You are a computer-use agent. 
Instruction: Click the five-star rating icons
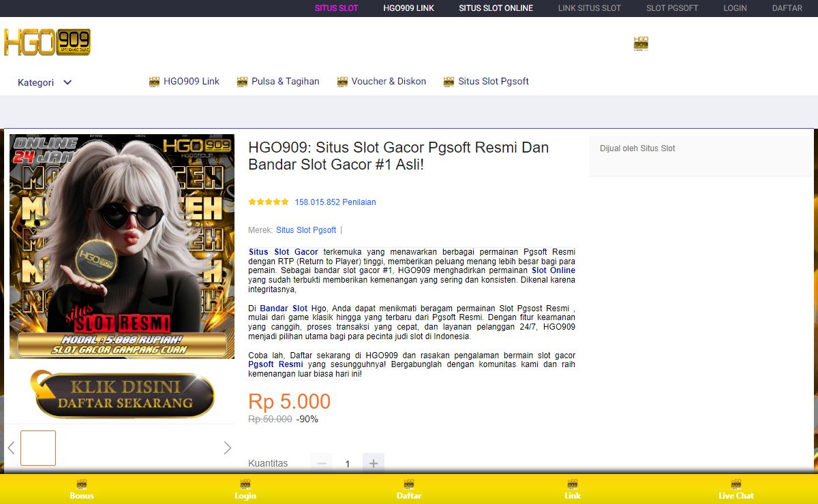[x=269, y=202]
